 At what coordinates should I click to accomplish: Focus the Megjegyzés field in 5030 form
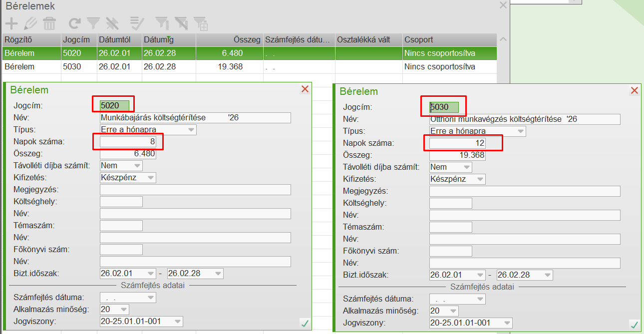[x=525, y=191]
